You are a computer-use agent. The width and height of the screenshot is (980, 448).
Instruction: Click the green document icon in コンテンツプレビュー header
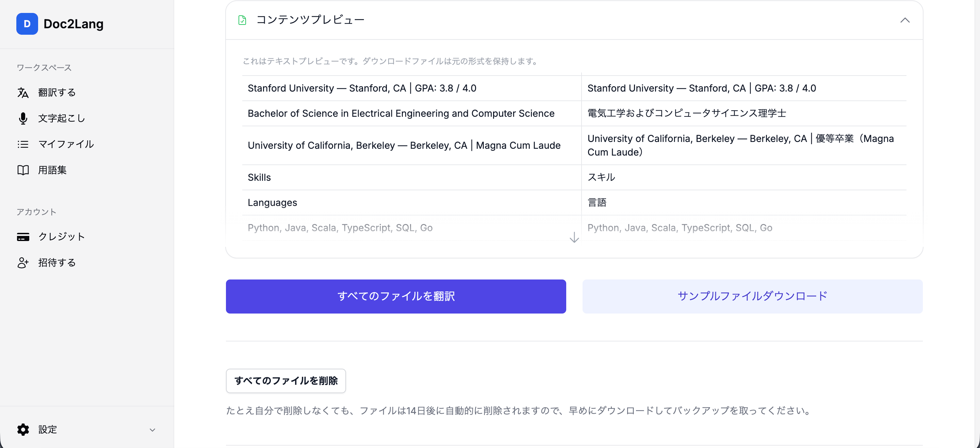click(242, 20)
